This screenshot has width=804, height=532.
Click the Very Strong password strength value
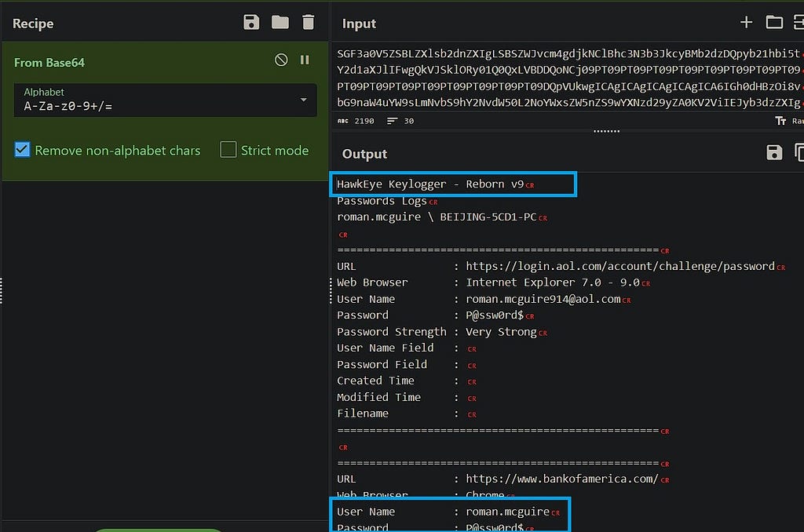(501, 332)
